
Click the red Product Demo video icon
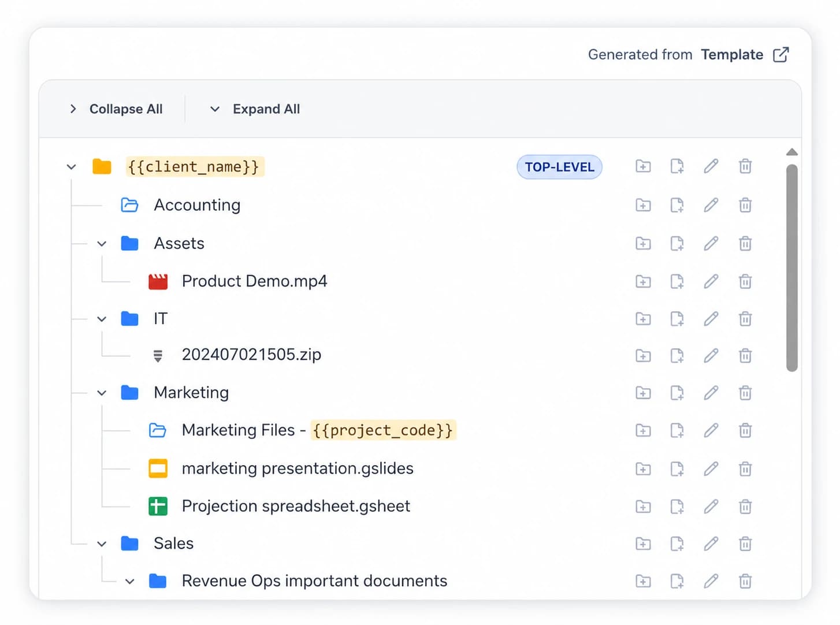(158, 281)
